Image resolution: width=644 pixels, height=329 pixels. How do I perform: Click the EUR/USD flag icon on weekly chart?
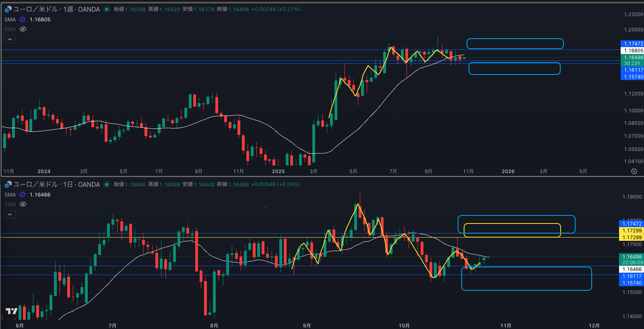click(x=8, y=9)
